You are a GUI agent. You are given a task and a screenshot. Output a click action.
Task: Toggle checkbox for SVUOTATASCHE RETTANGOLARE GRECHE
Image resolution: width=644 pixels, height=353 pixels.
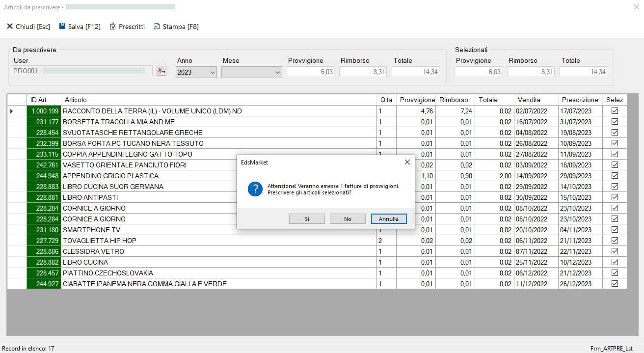tap(615, 133)
